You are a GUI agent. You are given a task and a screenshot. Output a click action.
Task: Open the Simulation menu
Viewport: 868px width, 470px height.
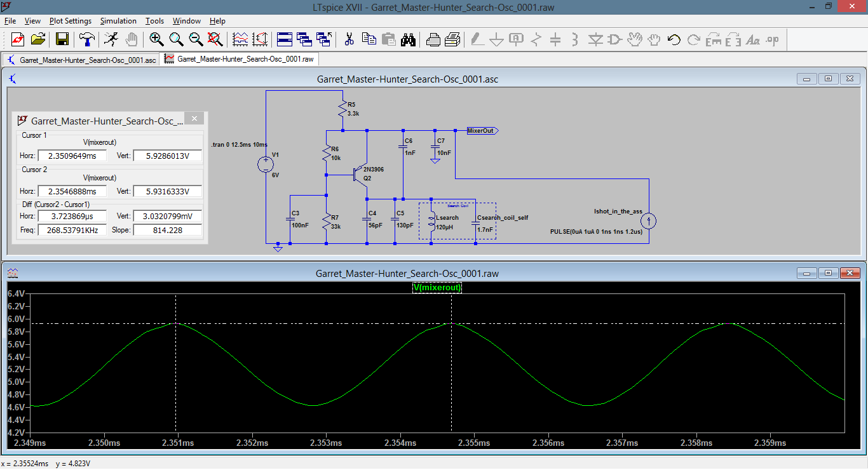(118, 21)
